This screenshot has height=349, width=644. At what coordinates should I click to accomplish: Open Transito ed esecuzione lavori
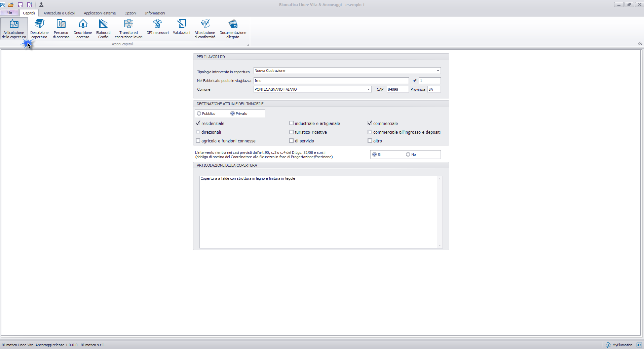[128, 29]
